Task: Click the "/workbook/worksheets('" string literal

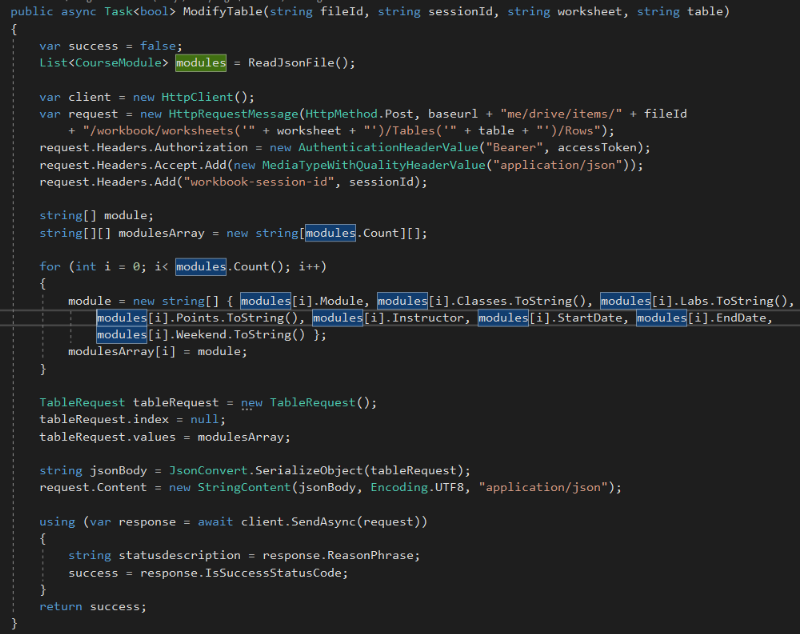Action: pos(168,131)
